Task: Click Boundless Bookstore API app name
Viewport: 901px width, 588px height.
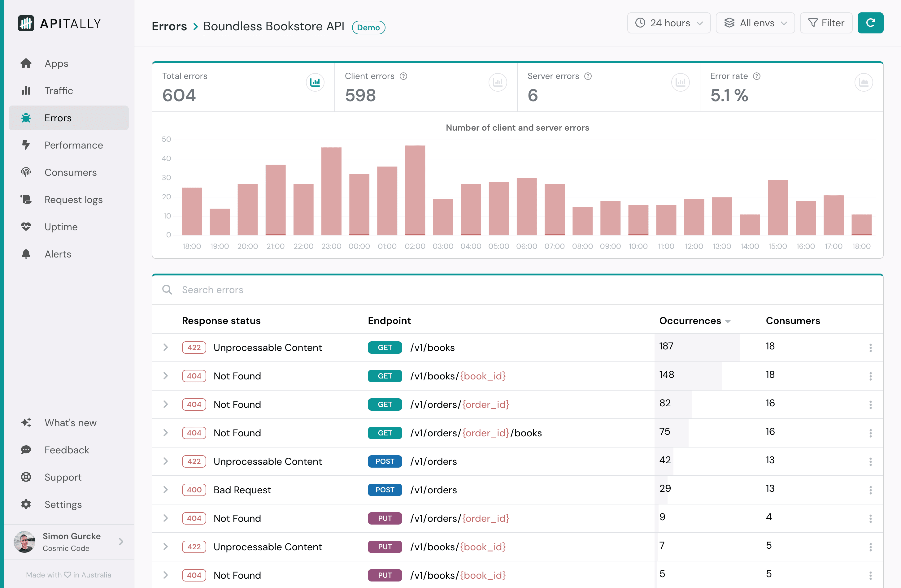Action: [x=274, y=26]
